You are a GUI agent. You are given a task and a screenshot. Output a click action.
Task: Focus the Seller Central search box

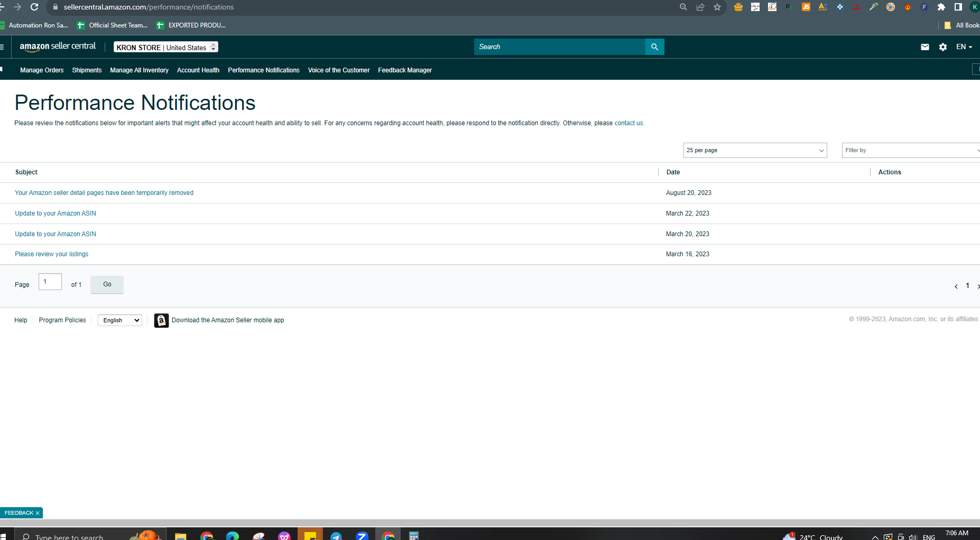click(560, 46)
